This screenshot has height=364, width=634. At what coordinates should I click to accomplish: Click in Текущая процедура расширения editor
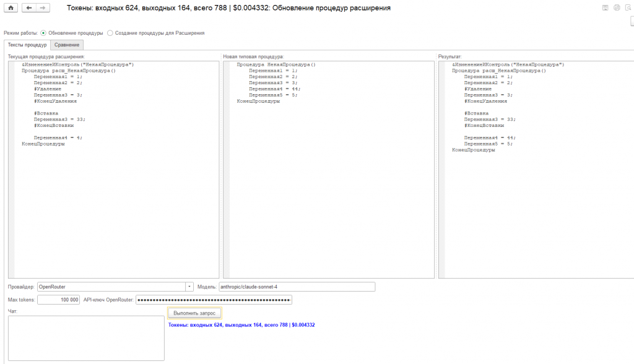click(x=114, y=170)
